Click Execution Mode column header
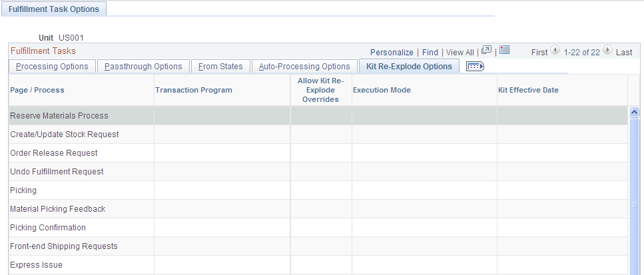 coord(382,91)
